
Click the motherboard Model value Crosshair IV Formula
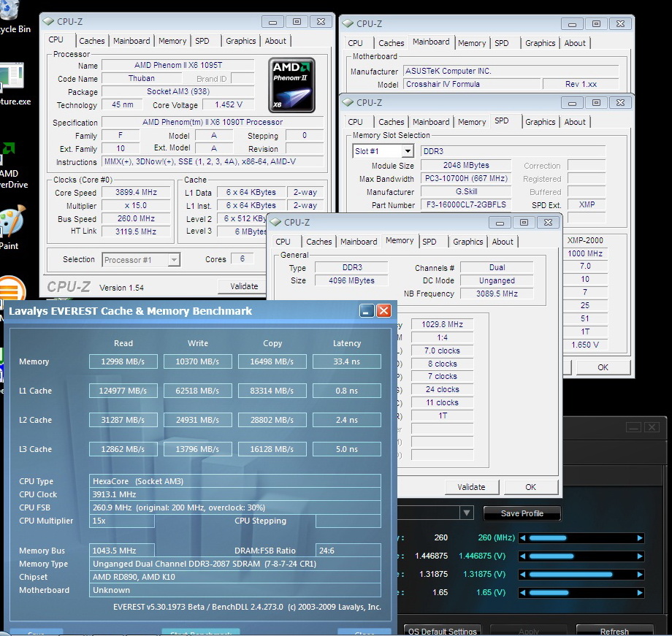(x=471, y=84)
